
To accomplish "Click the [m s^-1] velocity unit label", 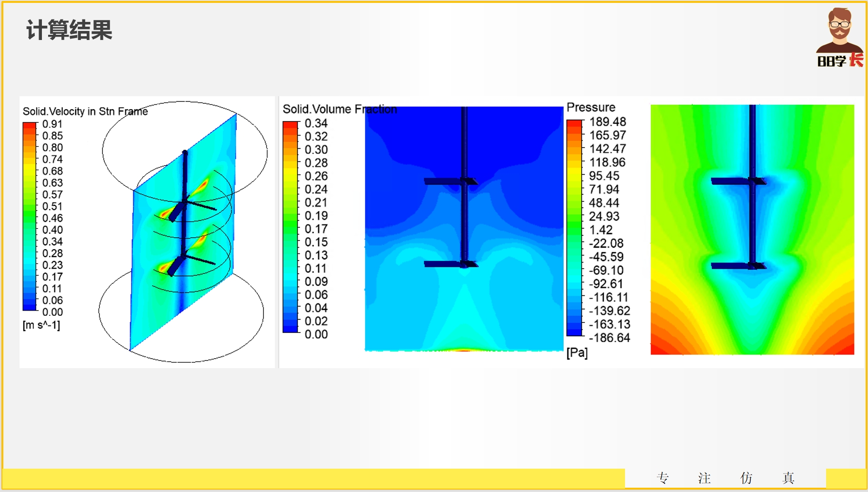I will point(41,325).
